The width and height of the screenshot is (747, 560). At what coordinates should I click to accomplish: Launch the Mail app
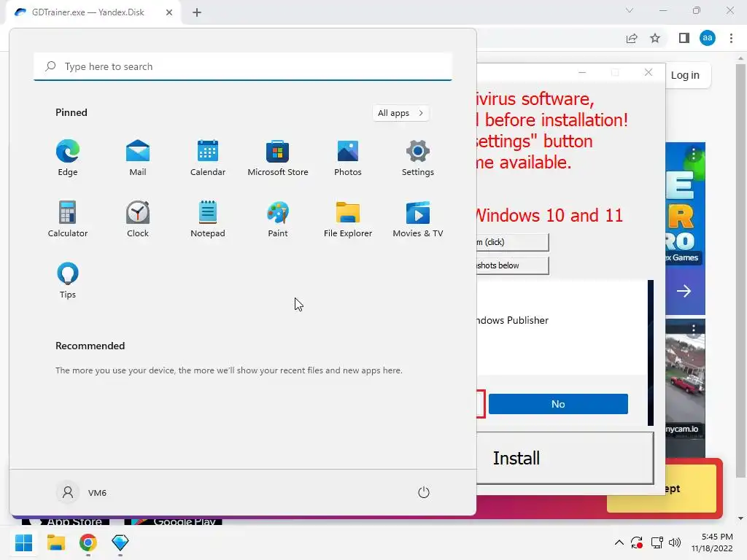pos(138,157)
